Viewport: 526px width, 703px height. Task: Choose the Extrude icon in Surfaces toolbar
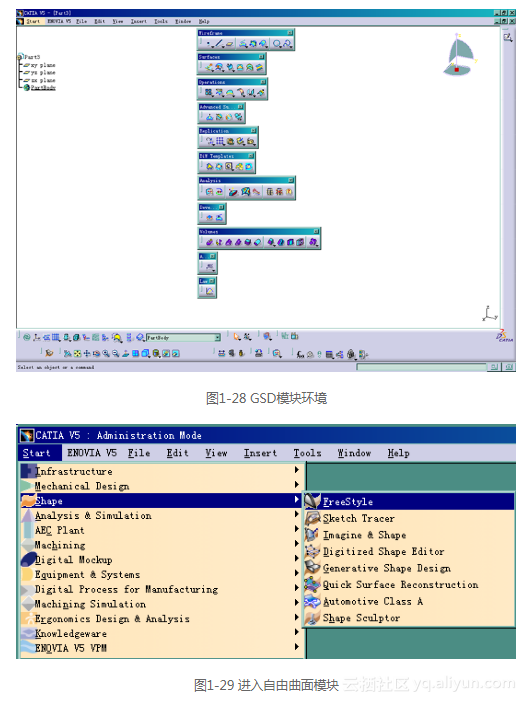tap(209, 68)
